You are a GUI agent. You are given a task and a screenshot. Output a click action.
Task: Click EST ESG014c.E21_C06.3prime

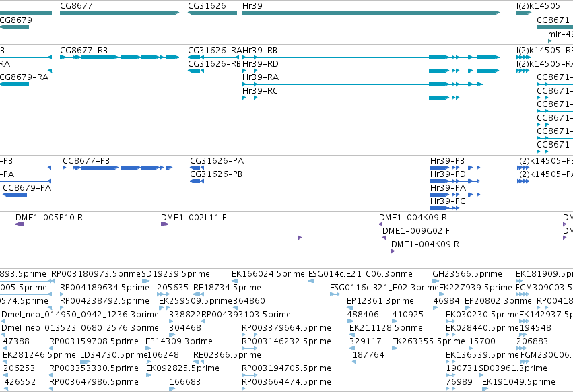[360, 274]
